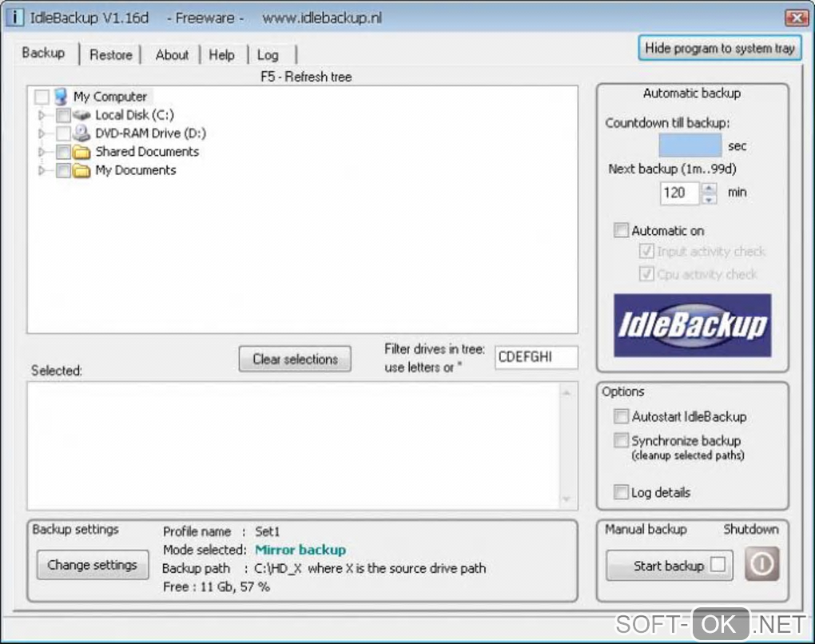Check the Local Disk (C:) checkbox
The width and height of the screenshot is (815, 644).
(63, 115)
